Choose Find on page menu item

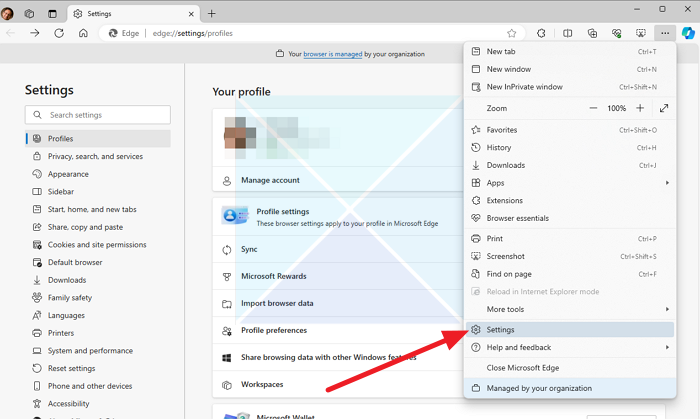tap(570, 274)
